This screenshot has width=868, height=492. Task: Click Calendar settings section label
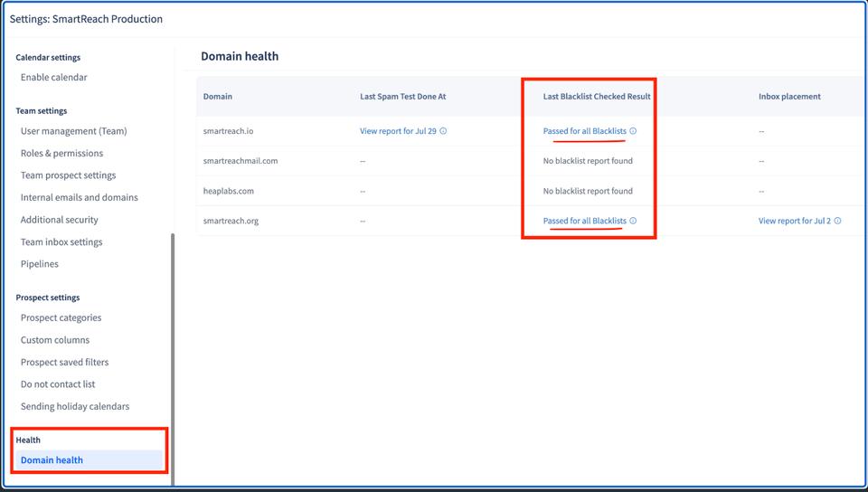point(48,58)
